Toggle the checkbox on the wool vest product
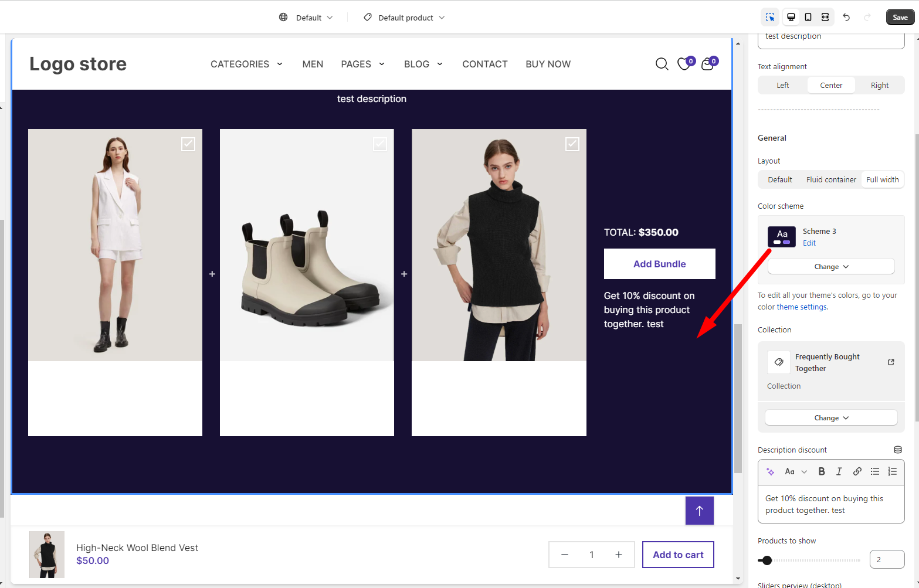Image resolution: width=919 pixels, height=588 pixels. pos(572,144)
